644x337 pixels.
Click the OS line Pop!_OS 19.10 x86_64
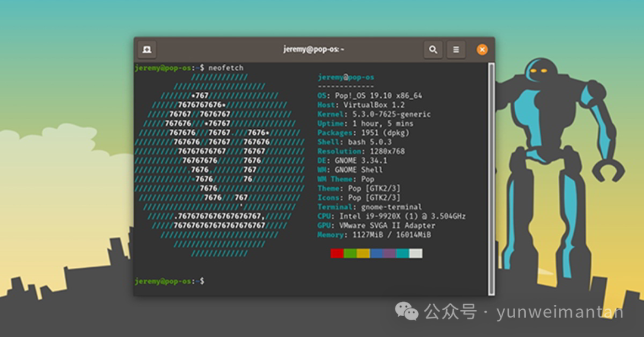tap(370, 96)
